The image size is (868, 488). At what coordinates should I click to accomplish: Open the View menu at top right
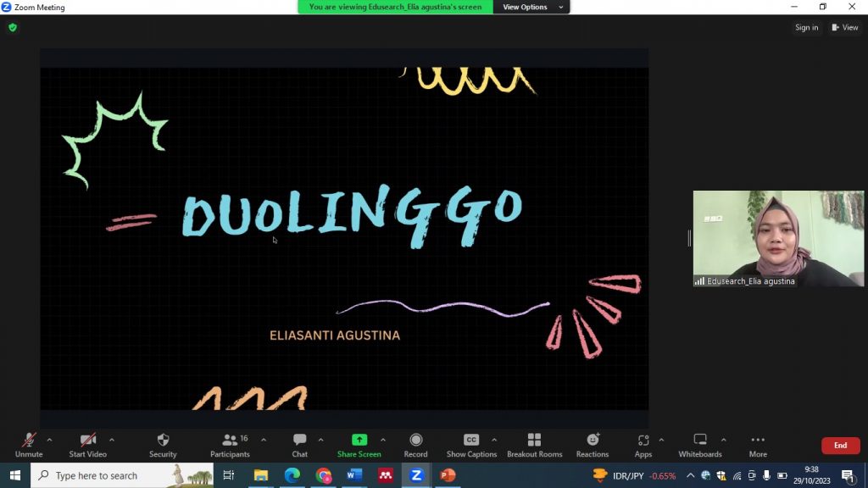click(x=845, y=28)
